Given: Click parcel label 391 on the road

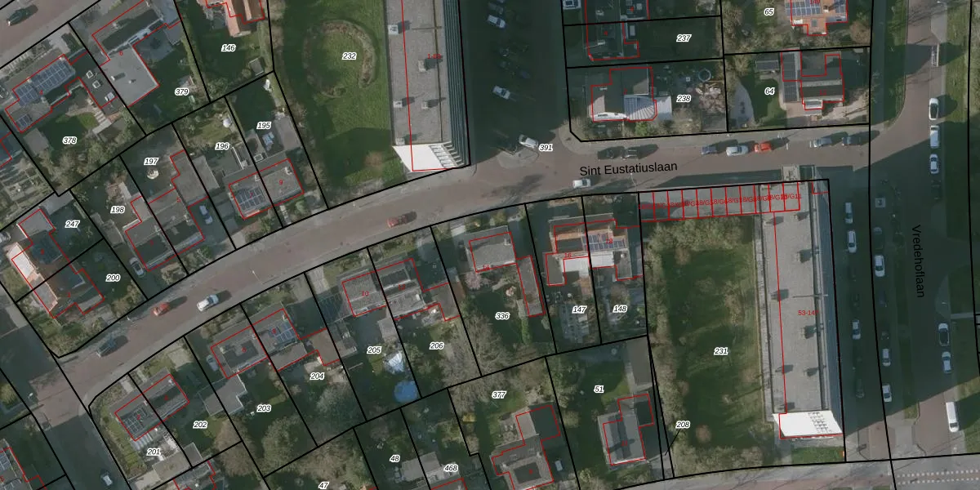Looking at the screenshot, I should click(546, 148).
